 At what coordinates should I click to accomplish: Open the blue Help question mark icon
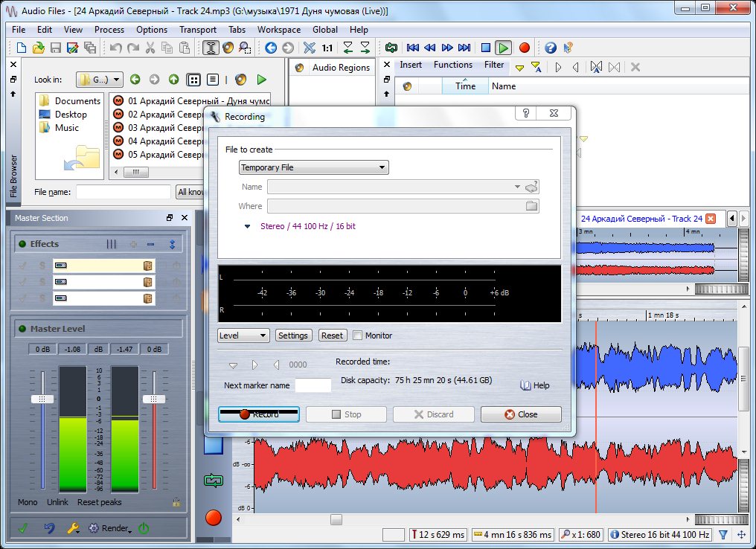coord(550,48)
